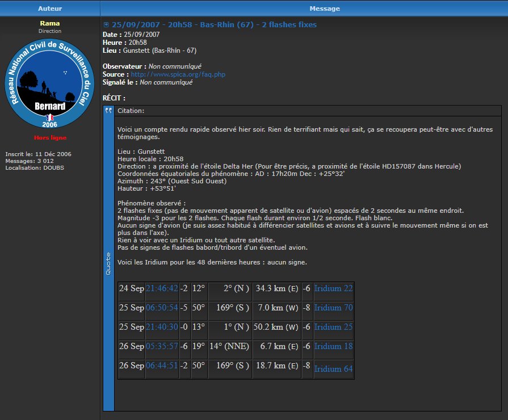Image resolution: width=508 pixels, height=420 pixels.
Task: Open the post title '25/09/2007 - 20h58 - Bas-Rhin (67)'
Action: (x=214, y=24)
